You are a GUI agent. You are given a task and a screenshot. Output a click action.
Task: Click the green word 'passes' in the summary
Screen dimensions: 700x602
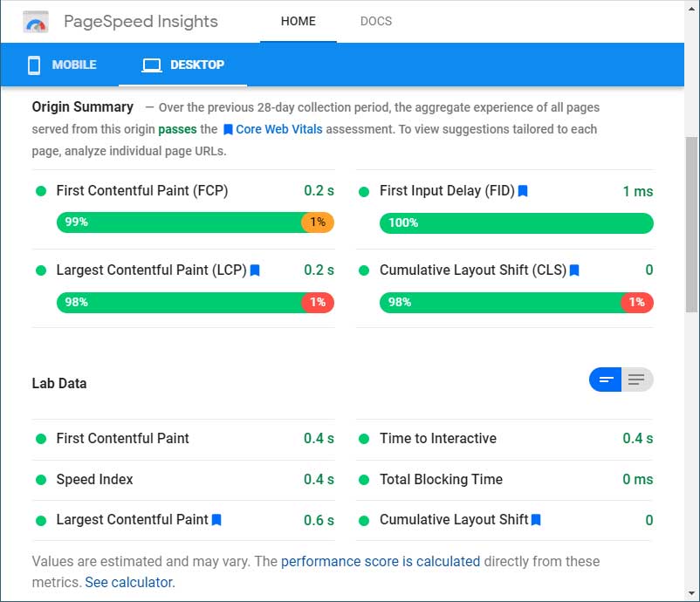point(177,129)
